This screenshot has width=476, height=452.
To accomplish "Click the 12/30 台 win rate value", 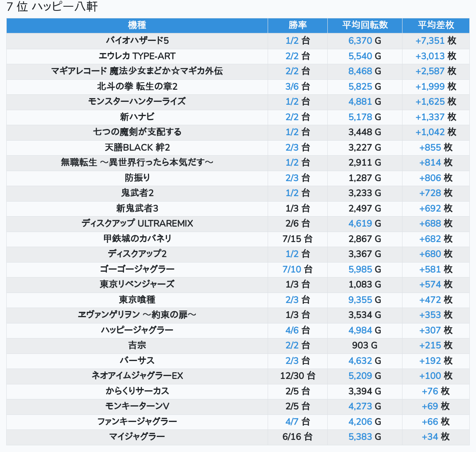I will tap(297, 376).
